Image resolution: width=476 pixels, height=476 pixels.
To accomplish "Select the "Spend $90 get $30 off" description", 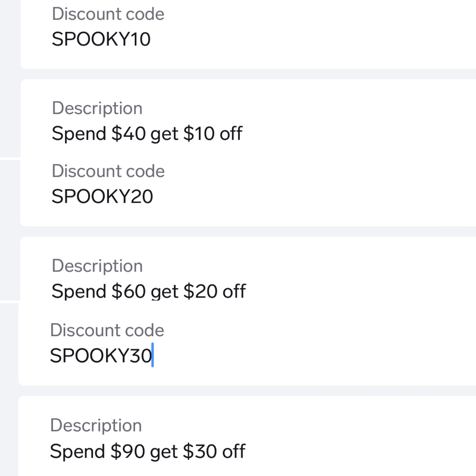I will coord(148,451).
